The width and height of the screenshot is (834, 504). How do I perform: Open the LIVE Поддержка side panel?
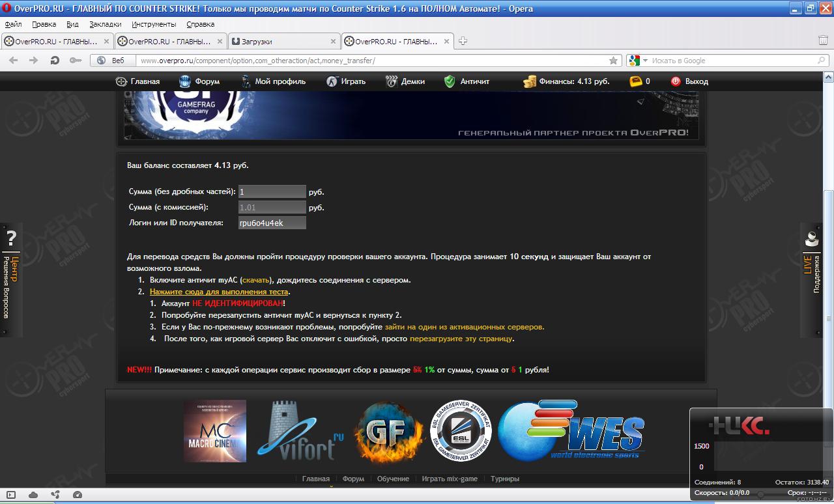812,280
